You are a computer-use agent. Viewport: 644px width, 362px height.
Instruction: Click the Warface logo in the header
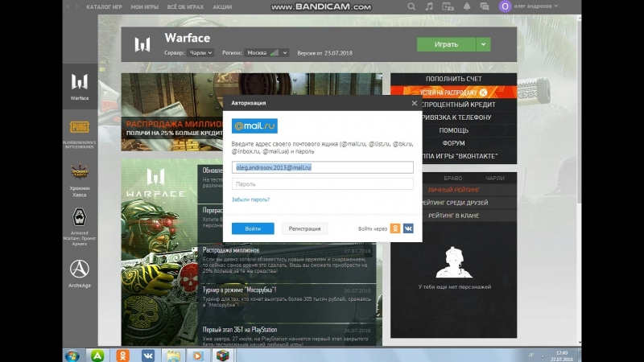coord(142,44)
